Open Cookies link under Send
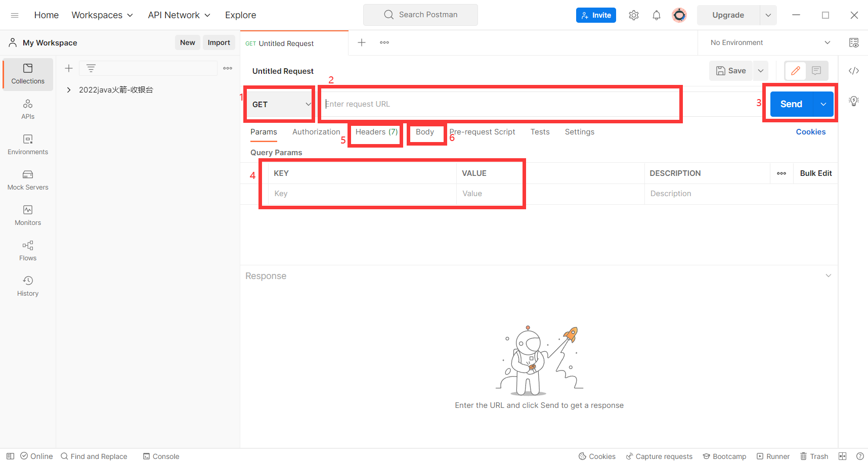This screenshot has width=868, height=463. coord(811,132)
